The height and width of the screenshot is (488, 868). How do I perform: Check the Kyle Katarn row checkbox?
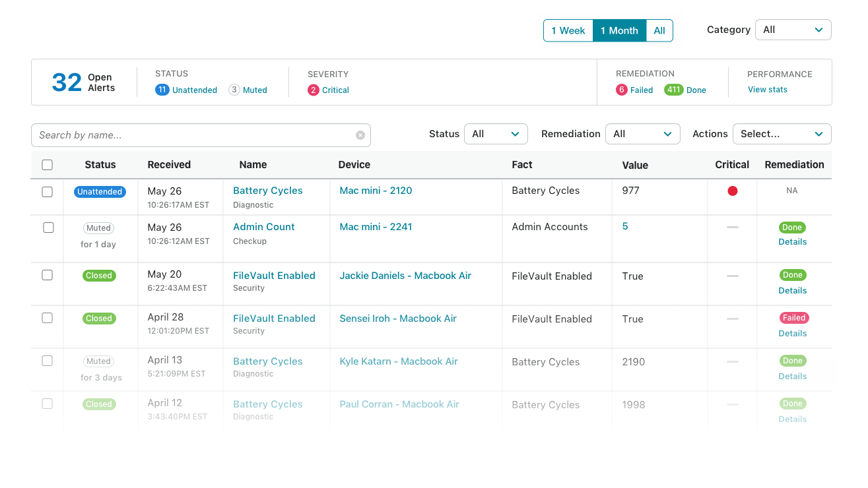[48, 361]
